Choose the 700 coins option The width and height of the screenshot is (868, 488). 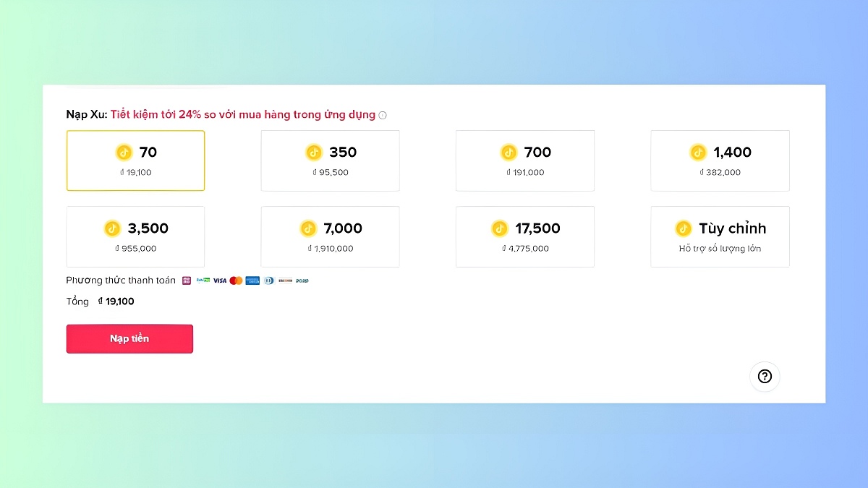(x=524, y=160)
